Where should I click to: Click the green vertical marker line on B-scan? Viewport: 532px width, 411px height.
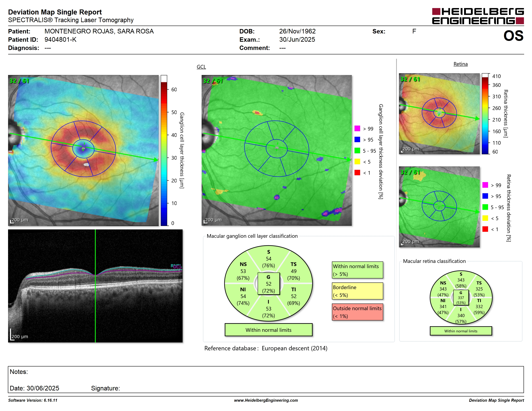click(95, 286)
